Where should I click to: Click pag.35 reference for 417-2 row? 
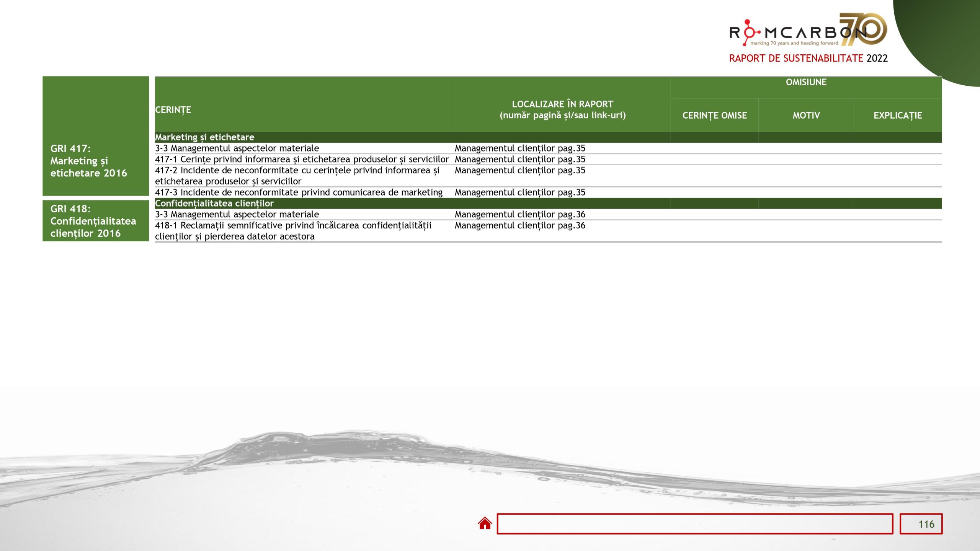pos(520,170)
